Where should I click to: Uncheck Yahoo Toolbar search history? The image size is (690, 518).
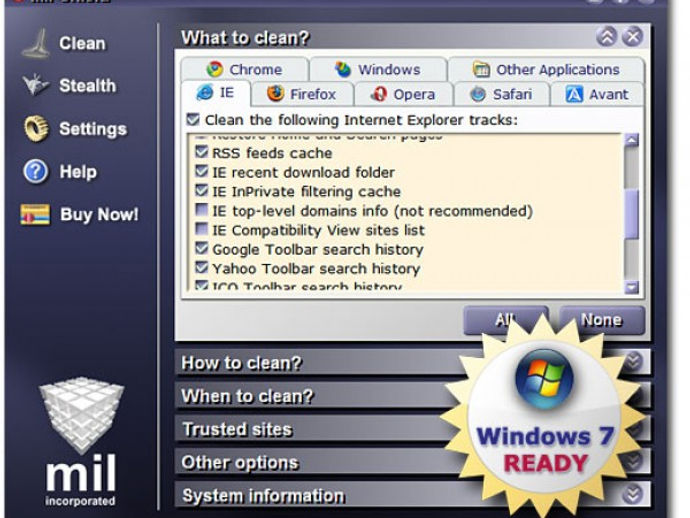click(x=202, y=268)
